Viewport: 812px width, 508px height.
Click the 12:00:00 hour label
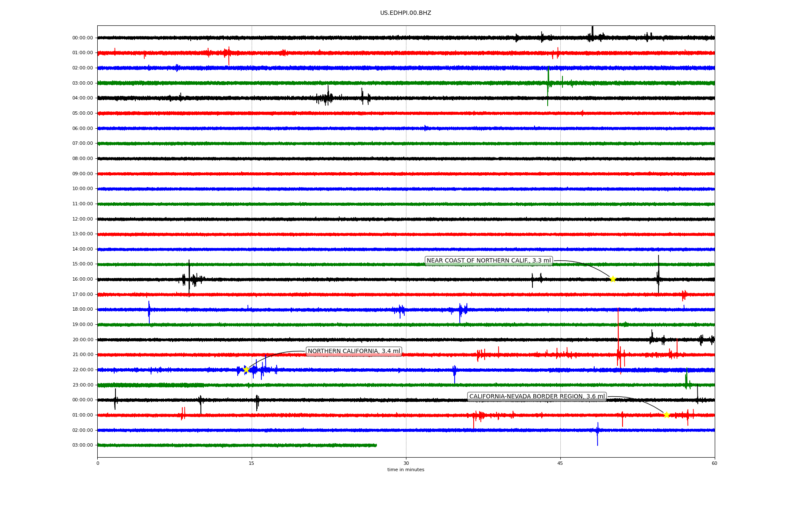[82, 219]
